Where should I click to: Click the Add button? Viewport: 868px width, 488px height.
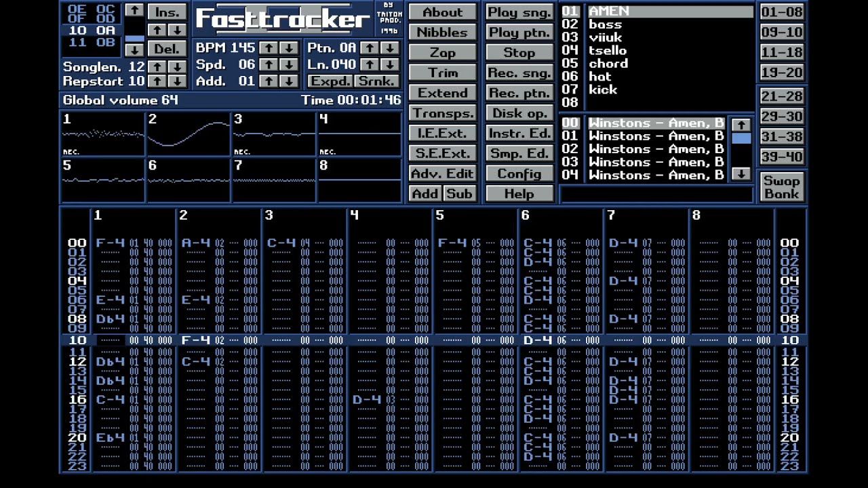pyautogui.click(x=425, y=194)
